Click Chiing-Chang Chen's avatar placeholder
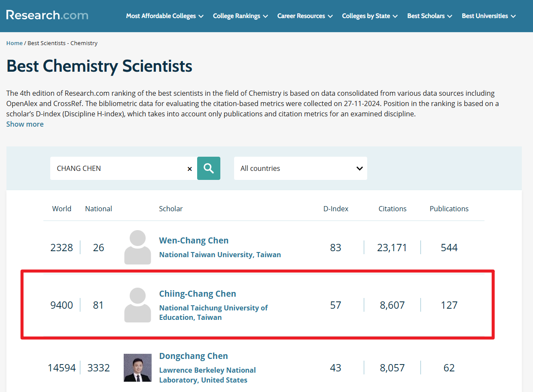533x392 pixels. point(137,305)
